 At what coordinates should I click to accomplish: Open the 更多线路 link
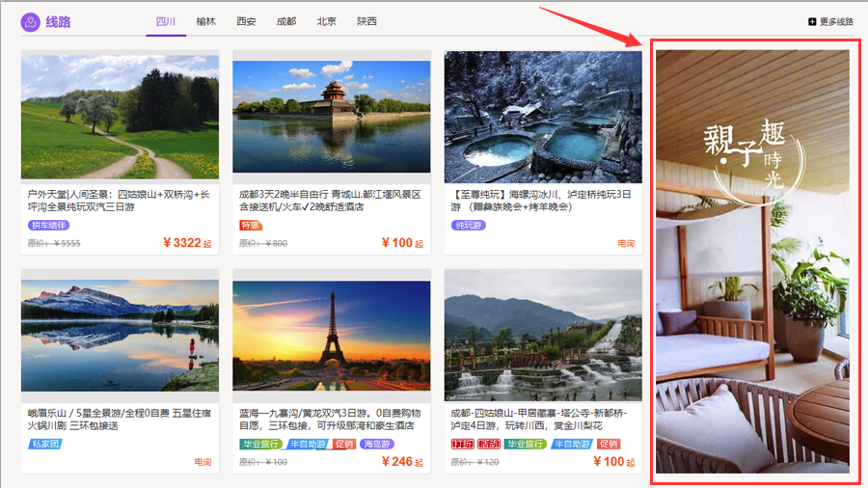[836, 21]
